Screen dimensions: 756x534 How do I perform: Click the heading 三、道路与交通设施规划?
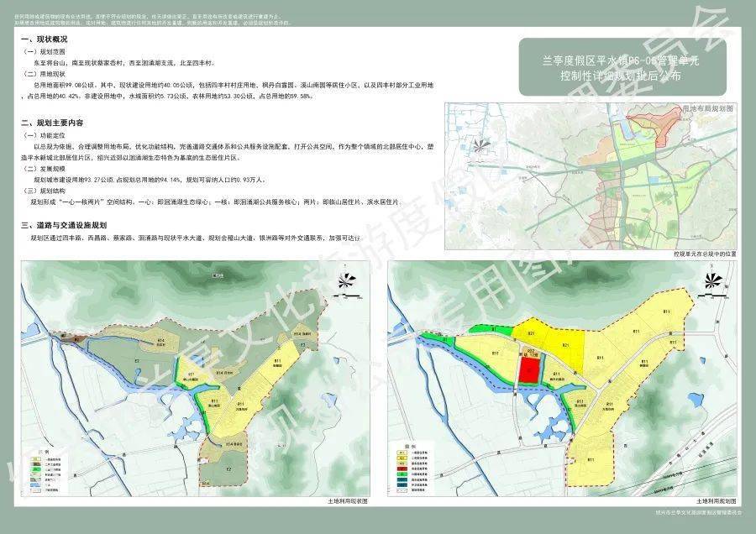point(66,225)
